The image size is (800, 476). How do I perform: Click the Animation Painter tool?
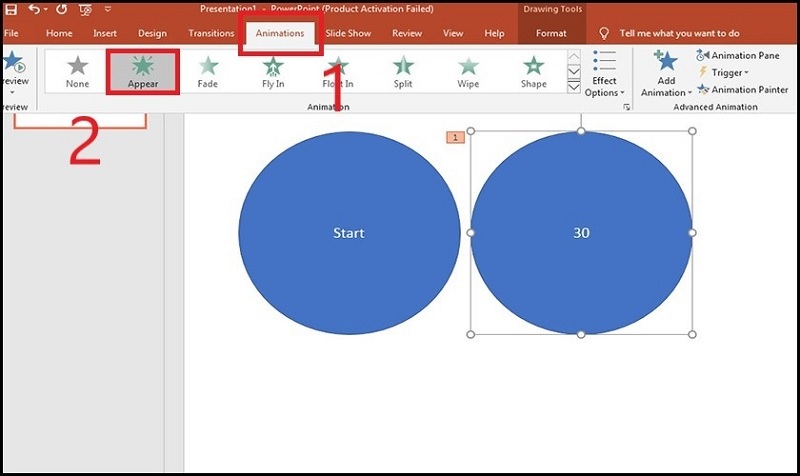coord(741,89)
